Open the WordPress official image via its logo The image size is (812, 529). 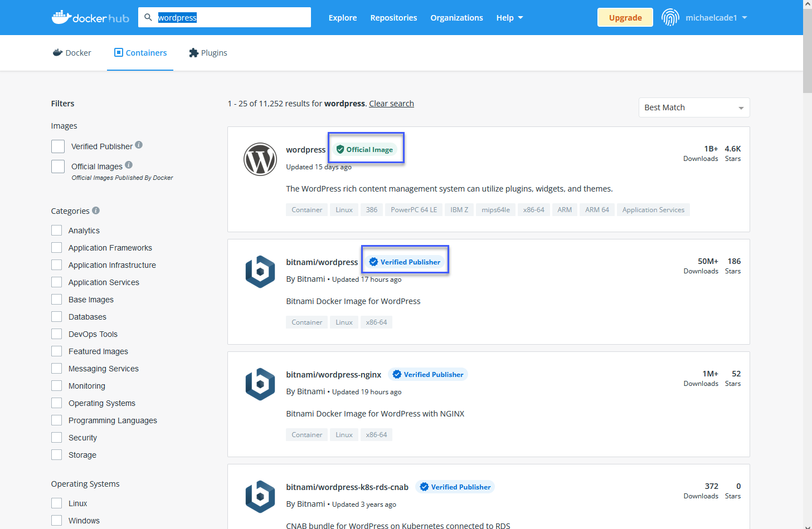[260, 159]
